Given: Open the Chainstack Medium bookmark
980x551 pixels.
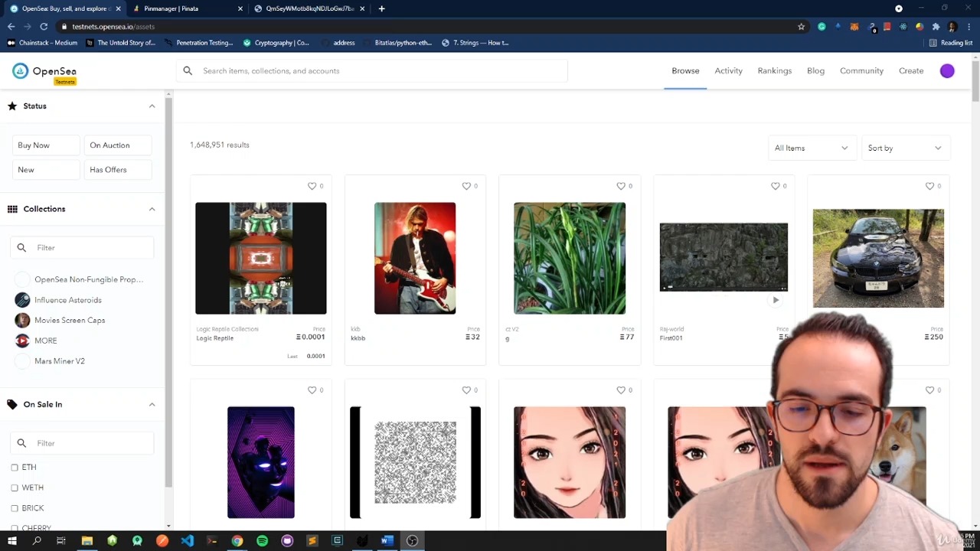Looking at the screenshot, I should pos(43,43).
